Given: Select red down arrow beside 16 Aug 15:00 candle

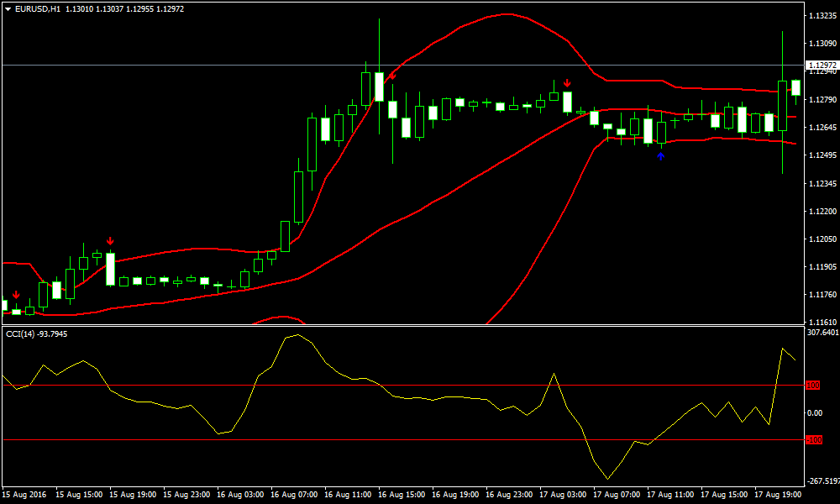Looking at the screenshot, I should pos(392,76).
